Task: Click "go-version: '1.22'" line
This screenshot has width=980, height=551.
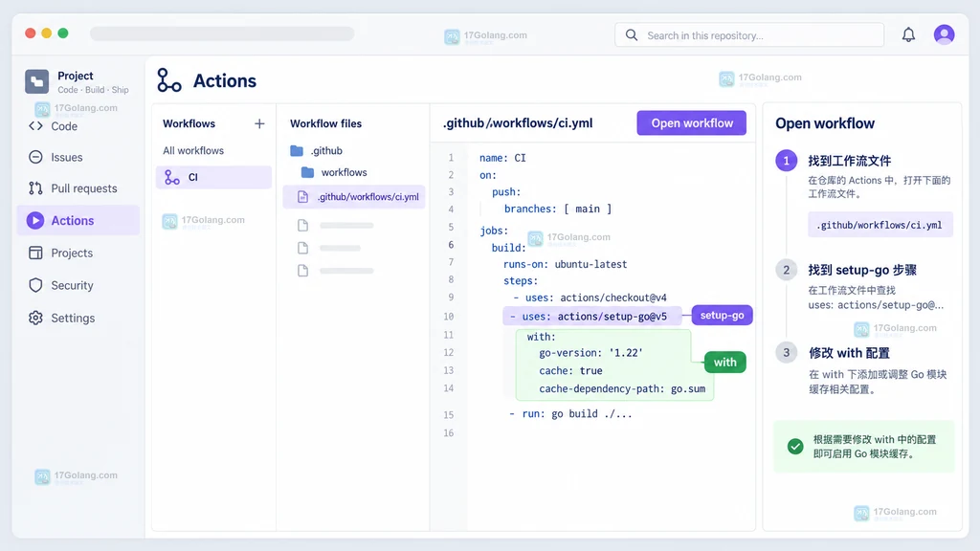Action: (590, 353)
